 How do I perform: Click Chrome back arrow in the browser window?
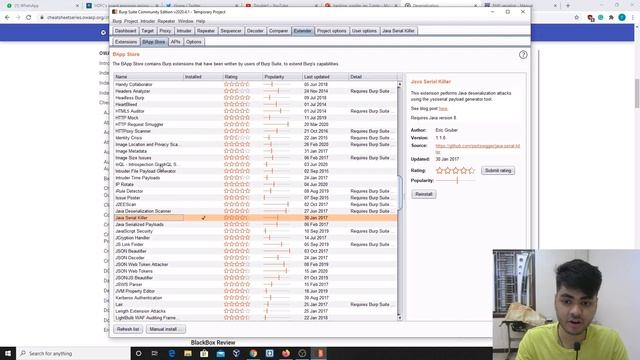pos(7,18)
